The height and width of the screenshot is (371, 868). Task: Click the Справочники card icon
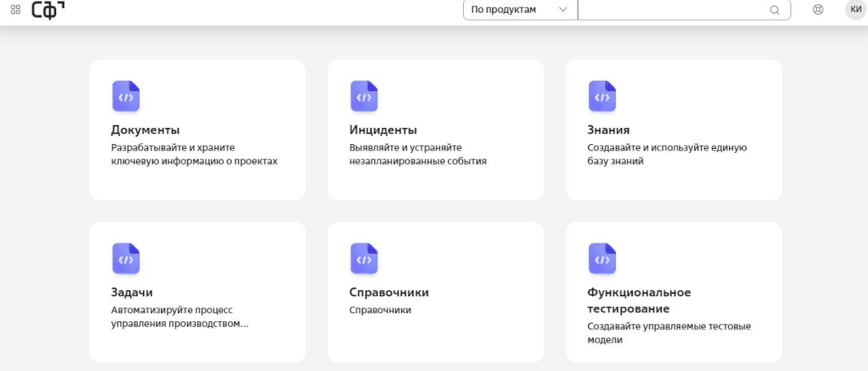[x=364, y=259]
